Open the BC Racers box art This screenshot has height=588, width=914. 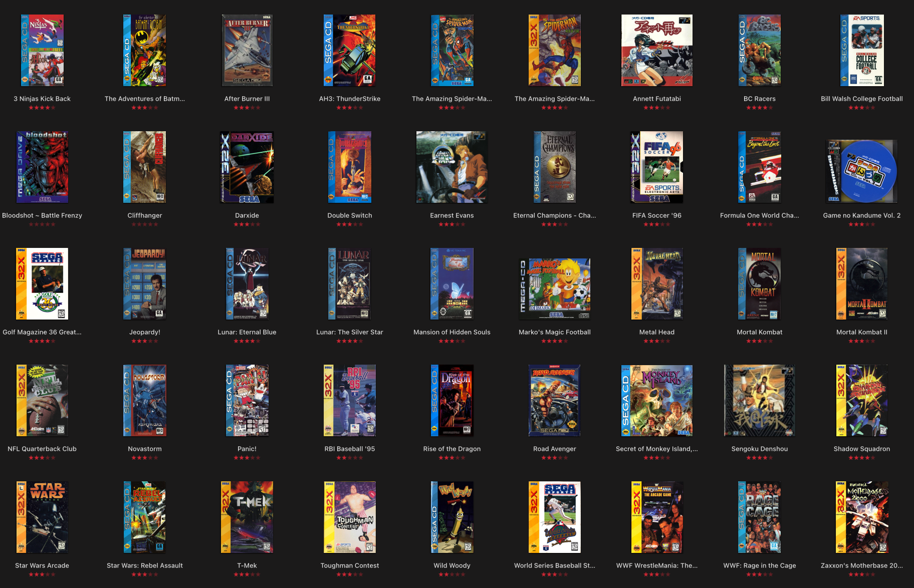click(x=760, y=50)
